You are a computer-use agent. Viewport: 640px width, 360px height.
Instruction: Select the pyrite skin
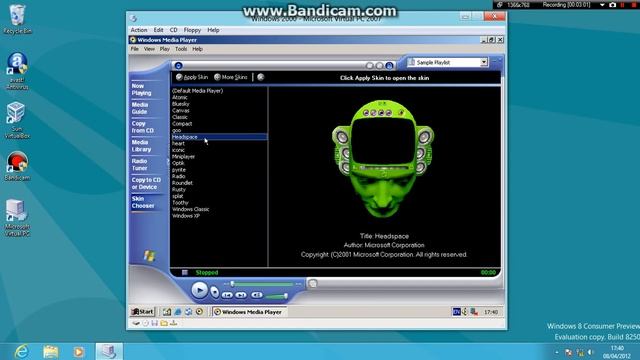(x=179, y=169)
